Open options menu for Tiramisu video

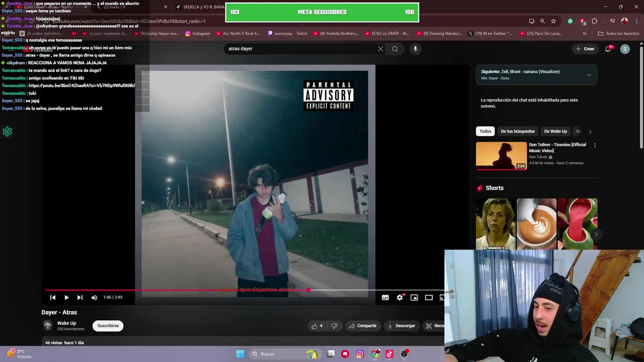(x=595, y=145)
